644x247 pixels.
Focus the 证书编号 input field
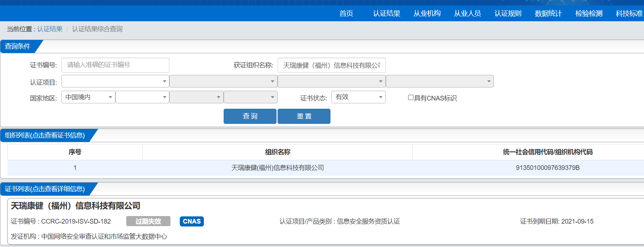click(x=115, y=65)
